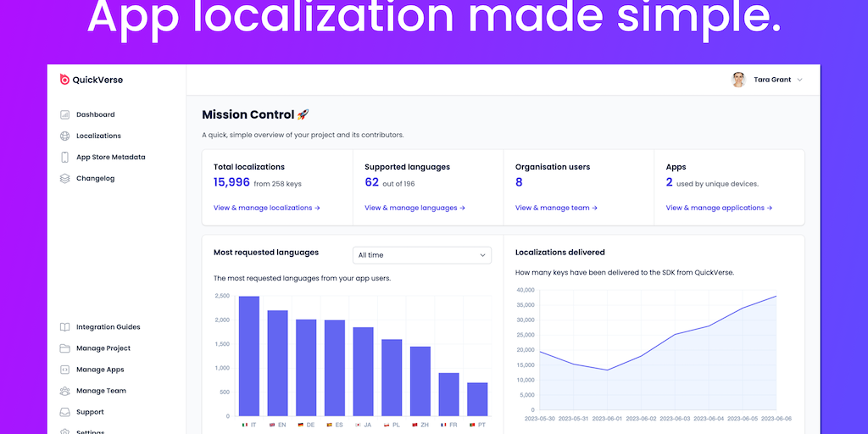Click Tara Grant's profile avatar
The height and width of the screenshot is (434, 868).
pyautogui.click(x=738, y=80)
